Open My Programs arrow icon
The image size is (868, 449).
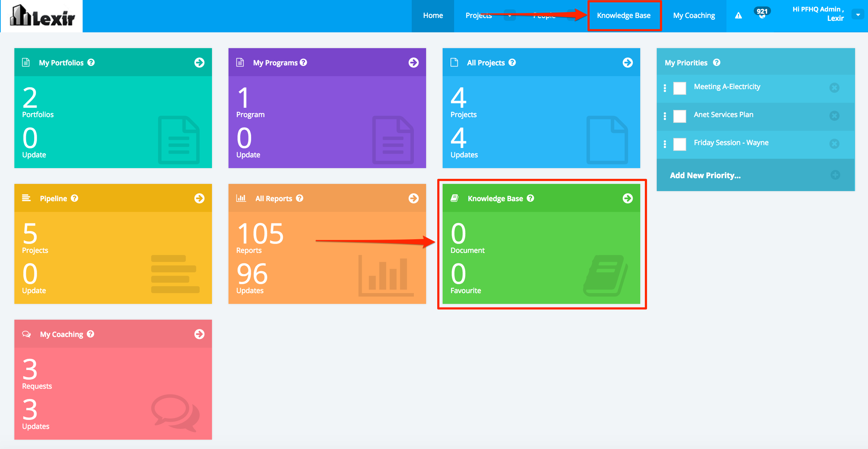[x=414, y=63]
